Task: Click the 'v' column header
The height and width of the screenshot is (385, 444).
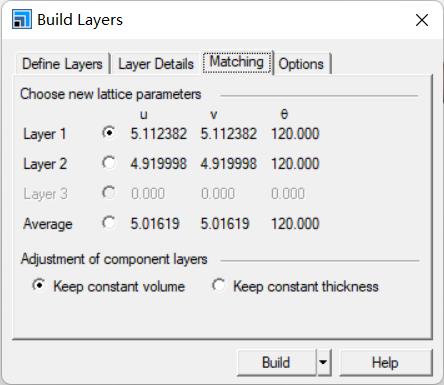Action: (x=214, y=115)
